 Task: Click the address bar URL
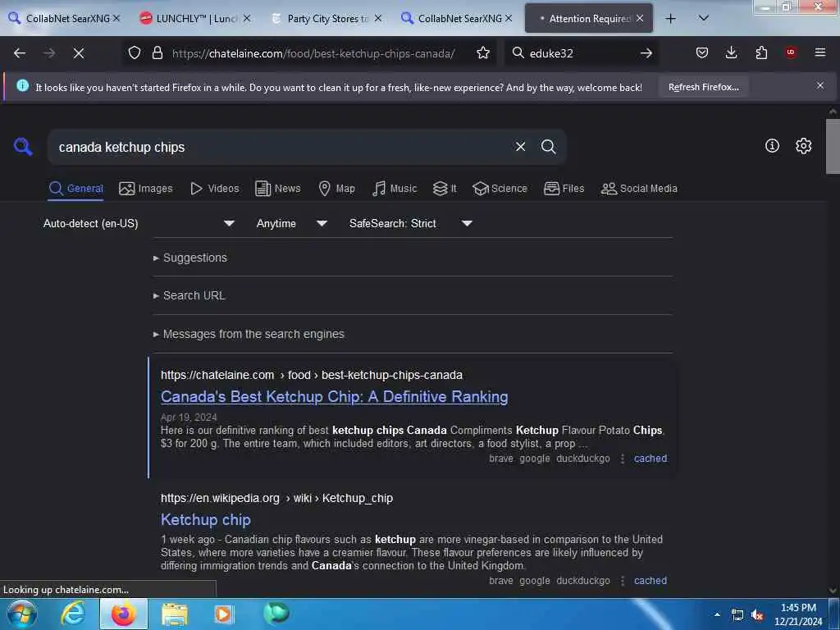point(313,53)
